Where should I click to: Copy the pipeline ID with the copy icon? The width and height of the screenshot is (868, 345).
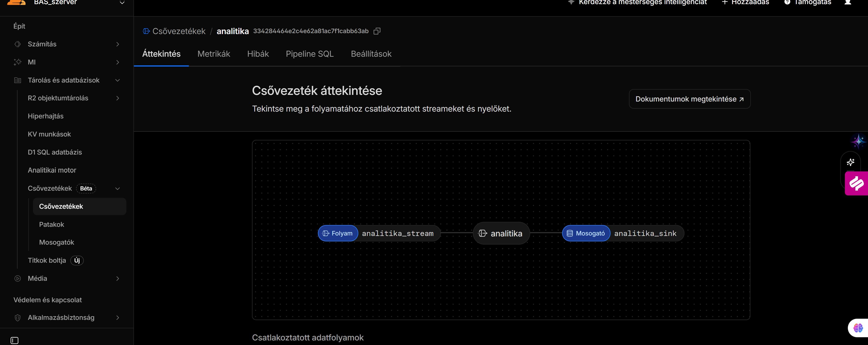[377, 31]
